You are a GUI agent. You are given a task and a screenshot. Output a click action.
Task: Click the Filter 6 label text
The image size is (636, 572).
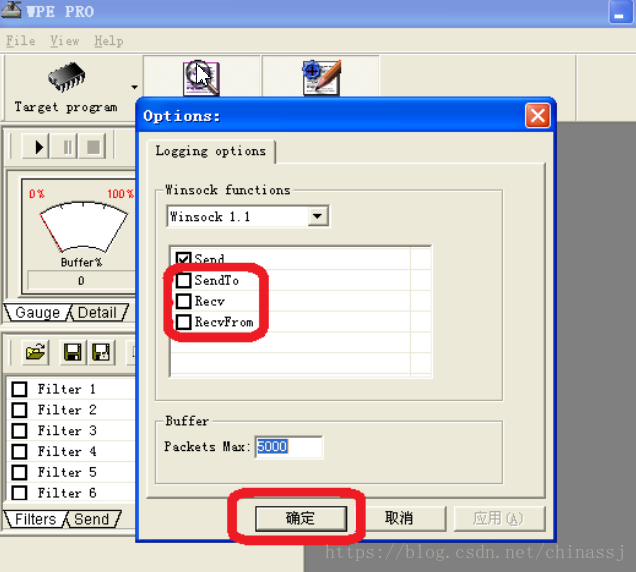(67, 493)
